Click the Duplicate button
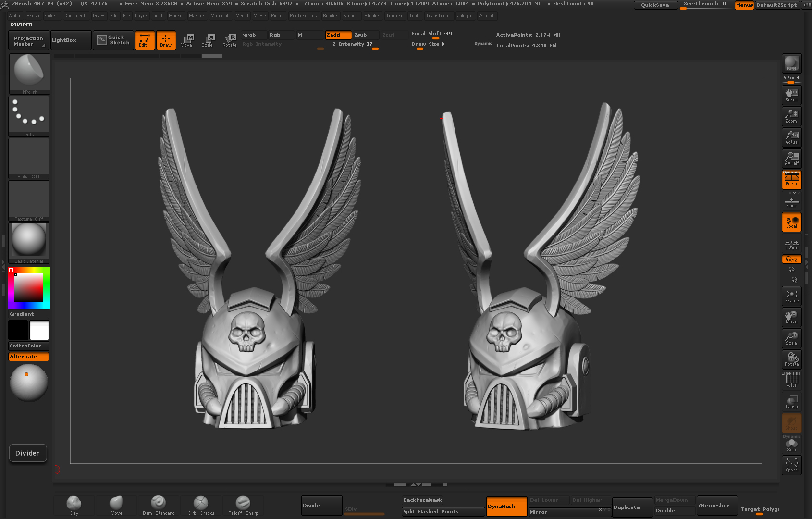Screen dimensions: 812x519 point(633,507)
